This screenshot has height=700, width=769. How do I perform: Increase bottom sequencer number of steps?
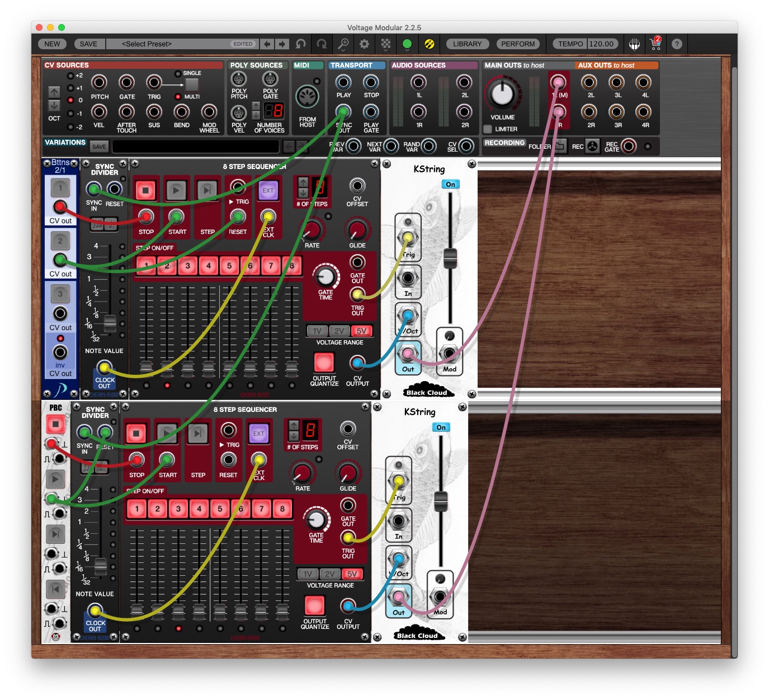point(293,425)
